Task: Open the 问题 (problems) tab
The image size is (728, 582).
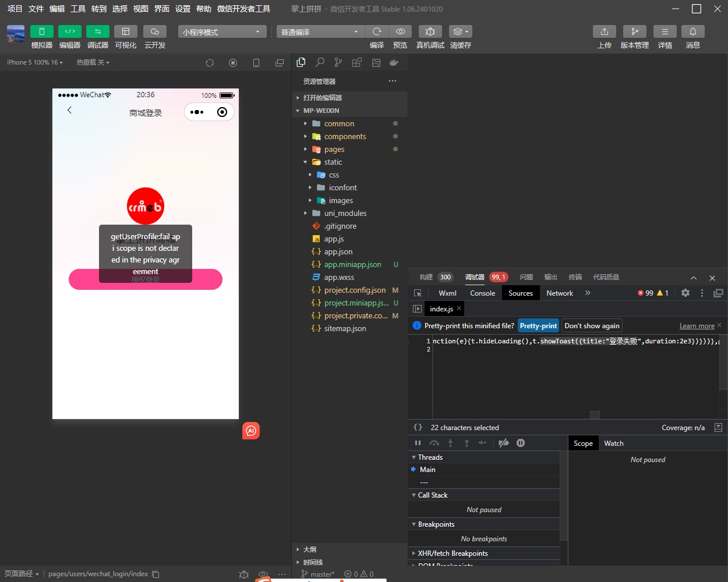Action: [x=526, y=277]
